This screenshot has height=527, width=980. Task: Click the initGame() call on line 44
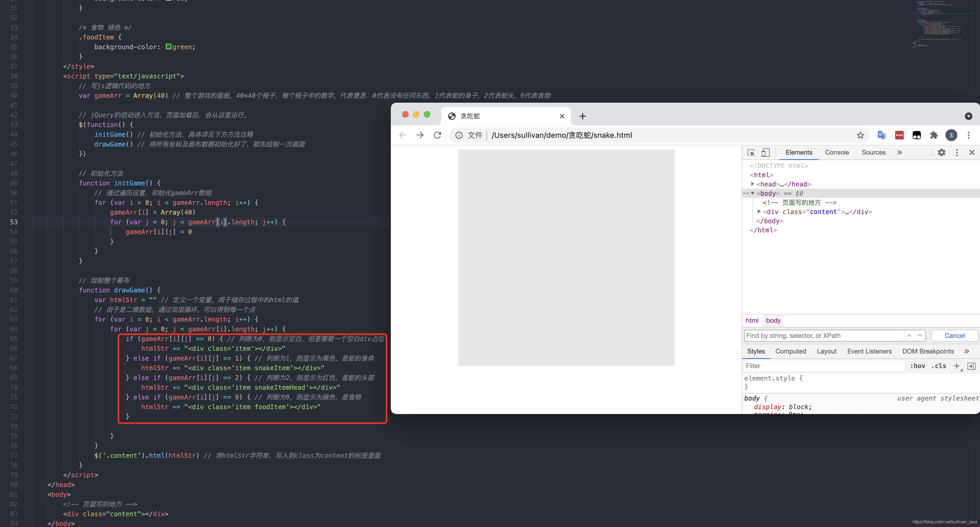[114, 134]
